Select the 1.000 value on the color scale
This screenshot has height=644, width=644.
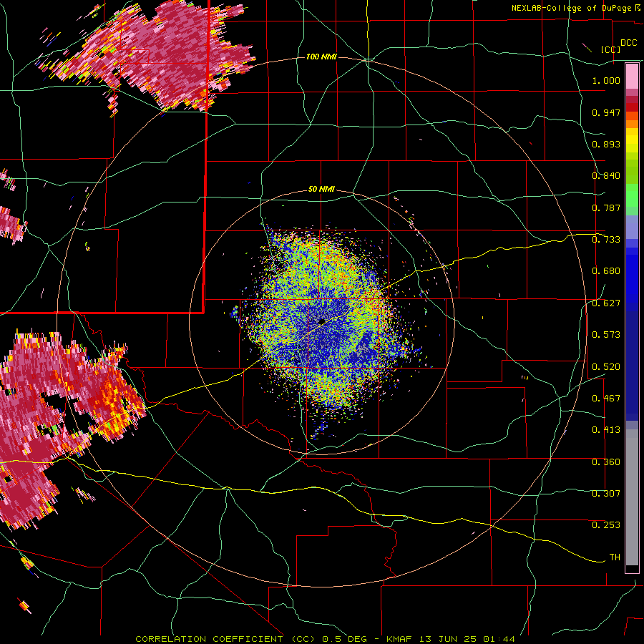[606, 80]
